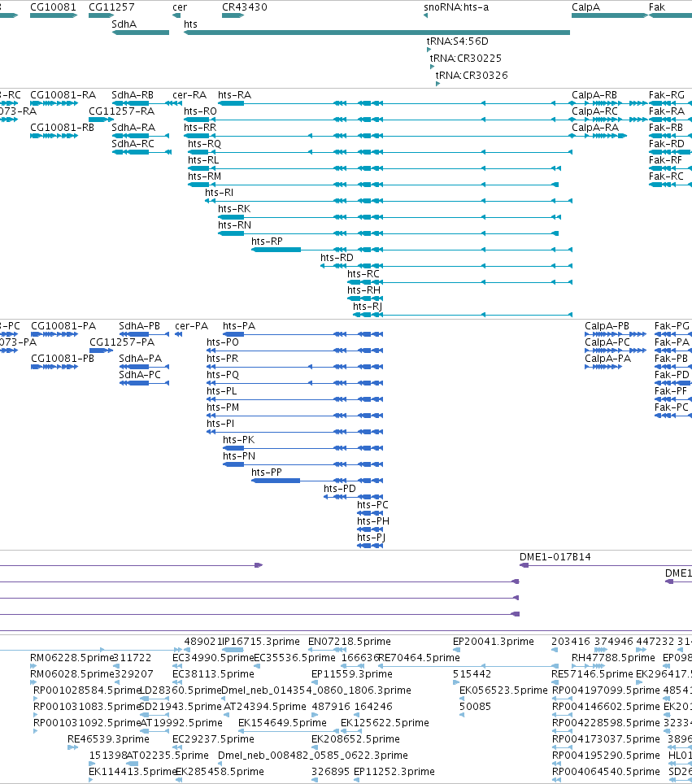Select transcript CalpA-RA label
The image size is (692, 784).
[x=595, y=128]
